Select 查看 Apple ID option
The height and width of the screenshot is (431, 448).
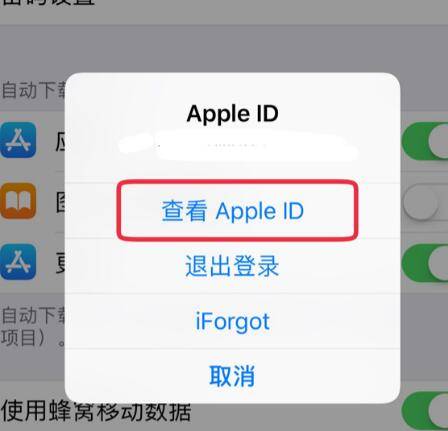232,211
